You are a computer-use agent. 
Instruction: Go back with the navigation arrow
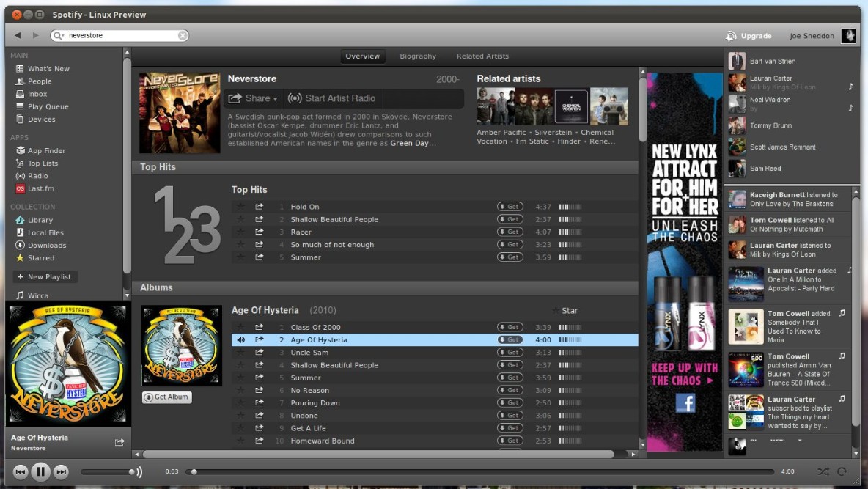18,35
